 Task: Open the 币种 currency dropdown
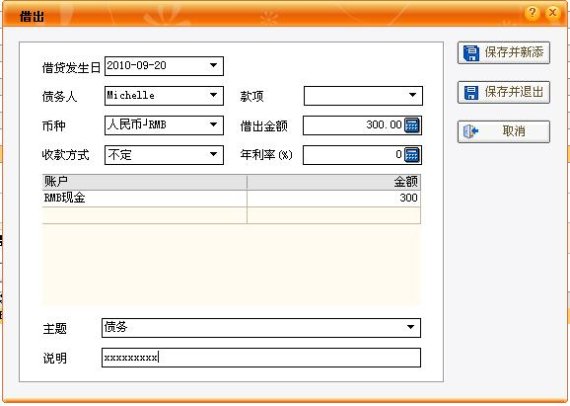[x=213, y=125]
